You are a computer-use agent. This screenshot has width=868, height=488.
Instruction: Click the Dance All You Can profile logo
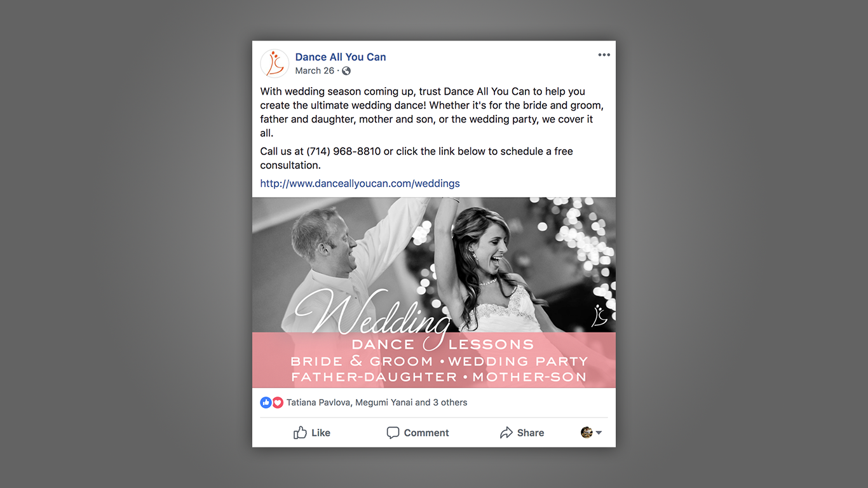pyautogui.click(x=275, y=64)
